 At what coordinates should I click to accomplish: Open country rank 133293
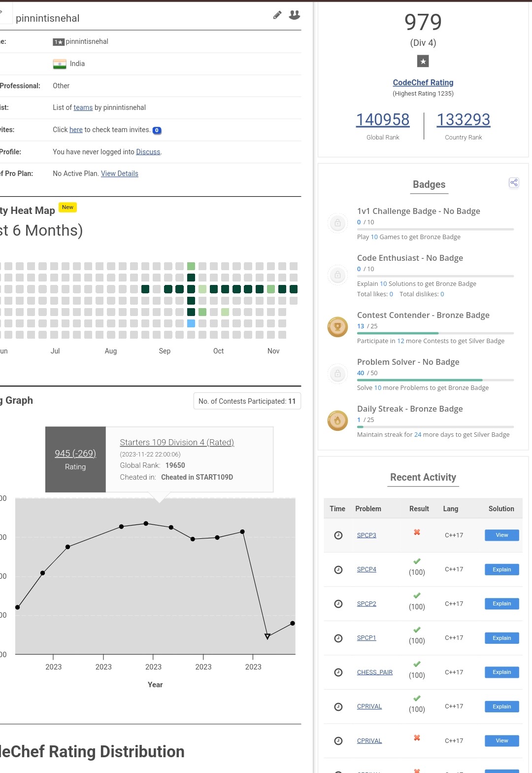tap(464, 120)
